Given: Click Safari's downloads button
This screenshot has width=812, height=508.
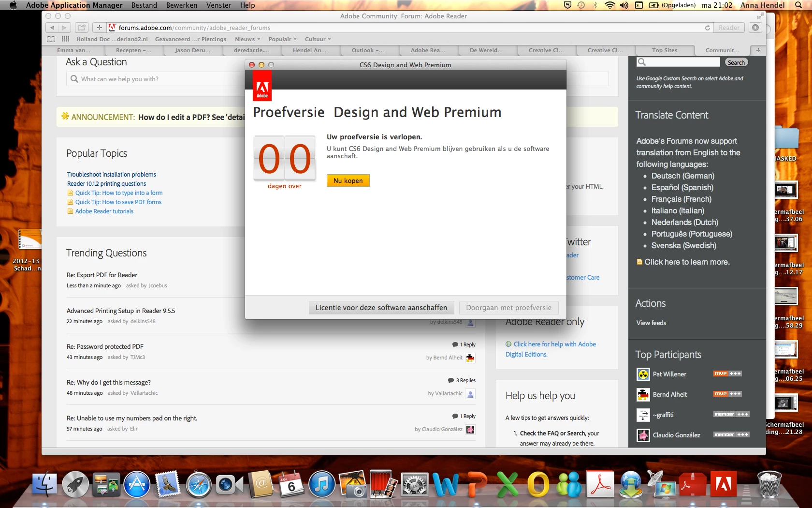Looking at the screenshot, I should pyautogui.click(x=755, y=28).
